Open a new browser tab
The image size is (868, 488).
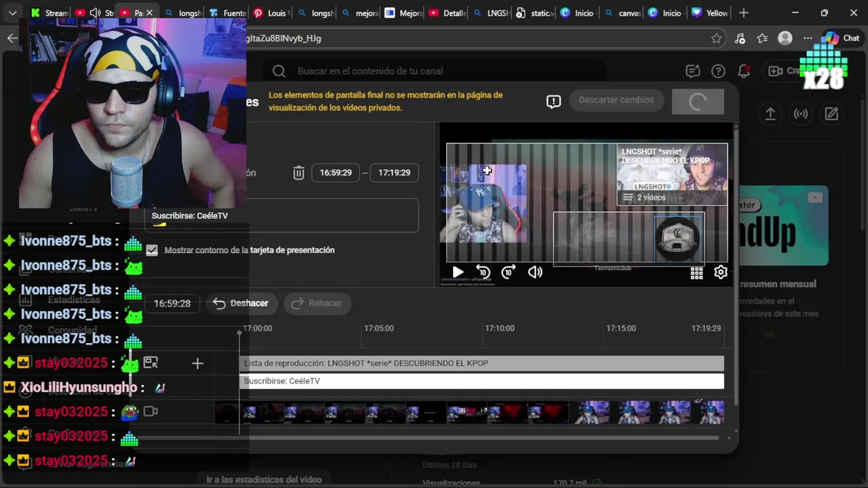pos(744,13)
